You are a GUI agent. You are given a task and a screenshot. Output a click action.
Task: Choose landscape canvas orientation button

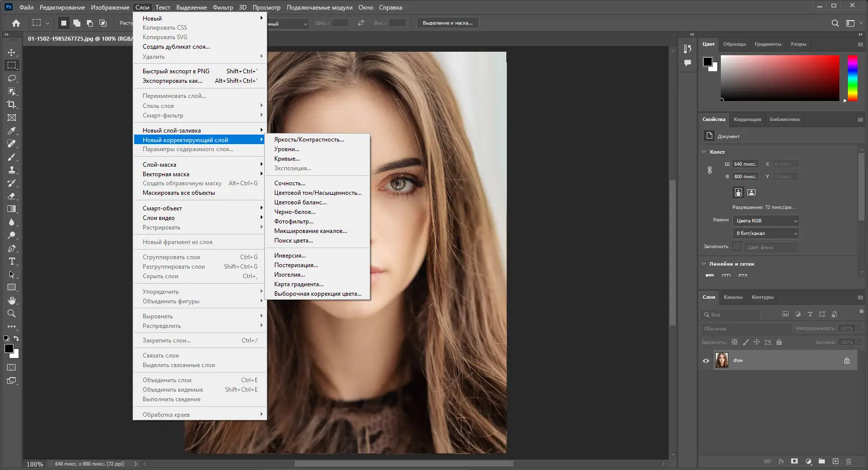[x=751, y=192]
